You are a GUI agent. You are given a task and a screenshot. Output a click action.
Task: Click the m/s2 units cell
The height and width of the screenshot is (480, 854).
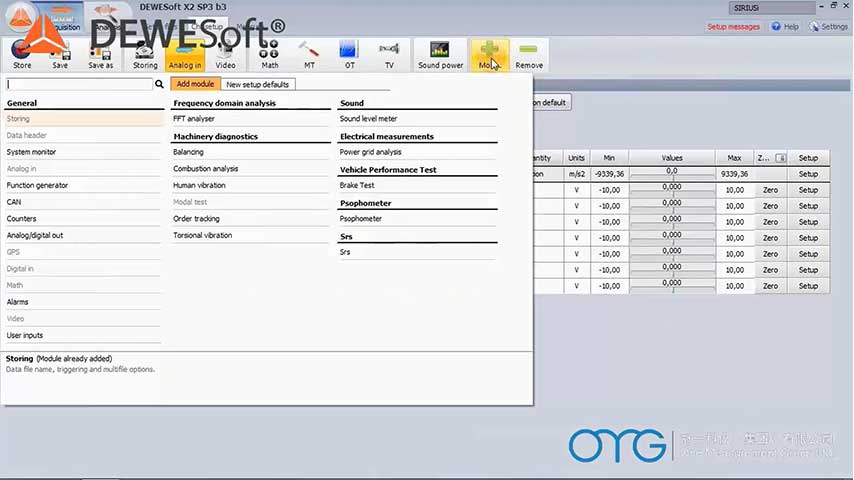576,174
